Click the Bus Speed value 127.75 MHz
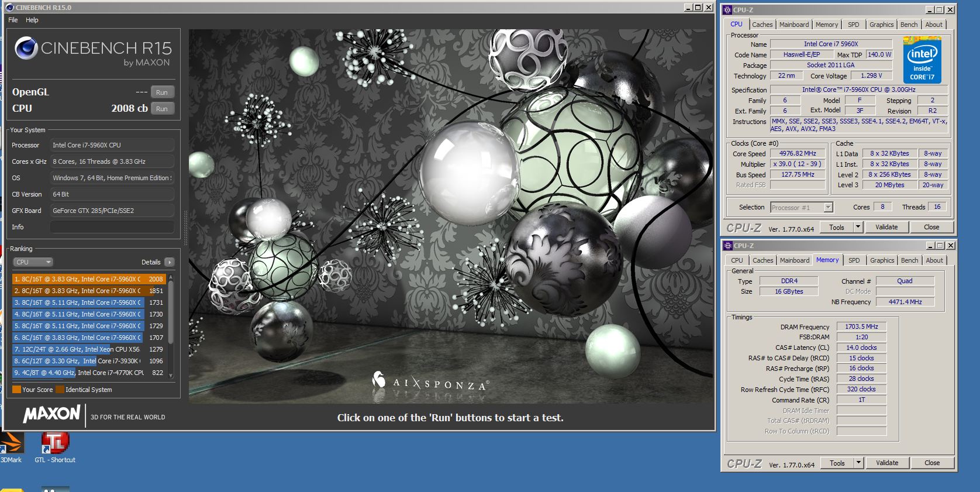The width and height of the screenshot is (980, 492). (x=798, y=175)
